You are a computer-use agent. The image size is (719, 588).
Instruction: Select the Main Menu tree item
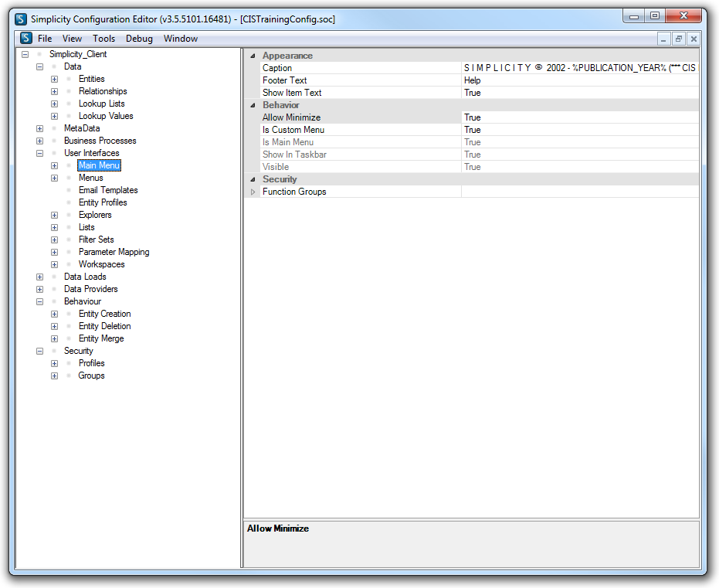tap(99, 165)
